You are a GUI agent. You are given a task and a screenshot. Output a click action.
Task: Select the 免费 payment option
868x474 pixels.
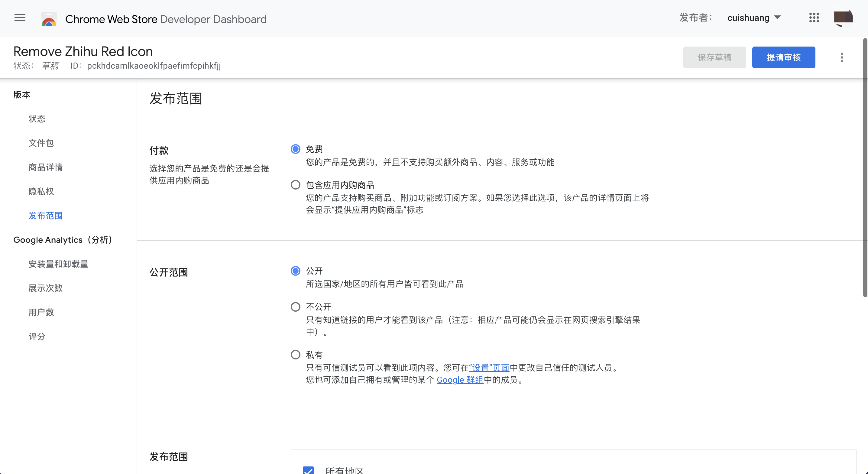tap(295, 149)
